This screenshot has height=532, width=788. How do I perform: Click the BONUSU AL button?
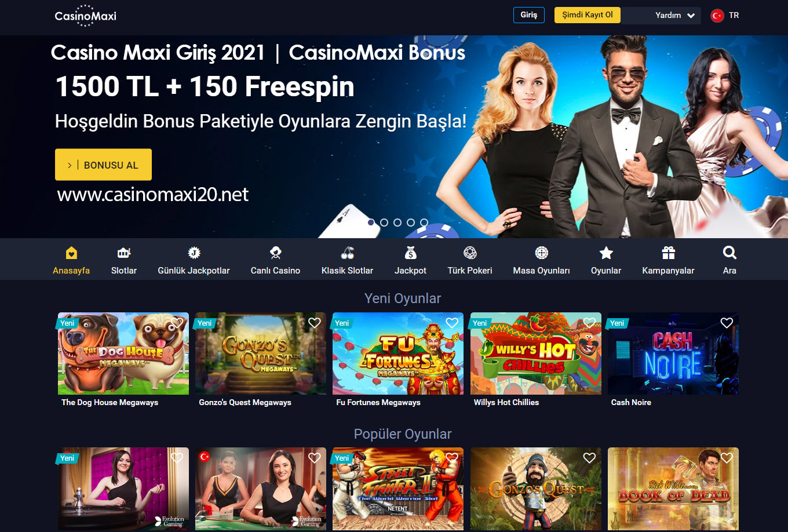coord(104,165)
